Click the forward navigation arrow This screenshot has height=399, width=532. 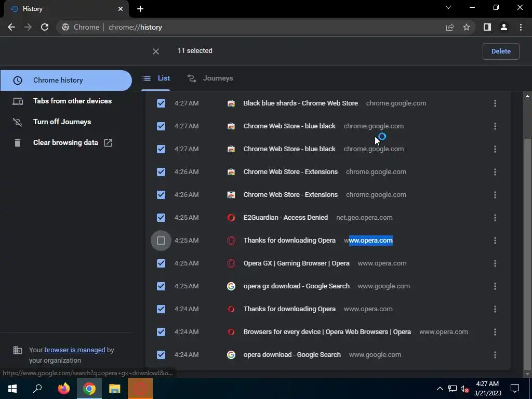pyautogui.click(x=28, y=27)
